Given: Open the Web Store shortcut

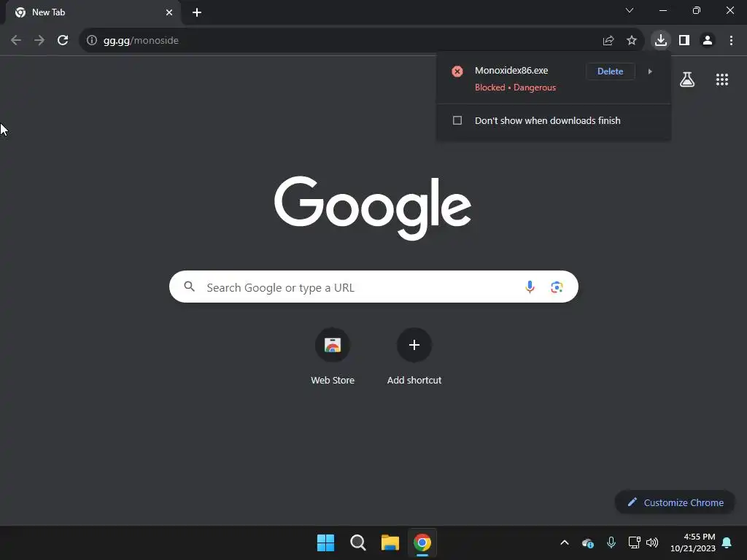Looking at the screenshot, I should [x=333, y=355].
